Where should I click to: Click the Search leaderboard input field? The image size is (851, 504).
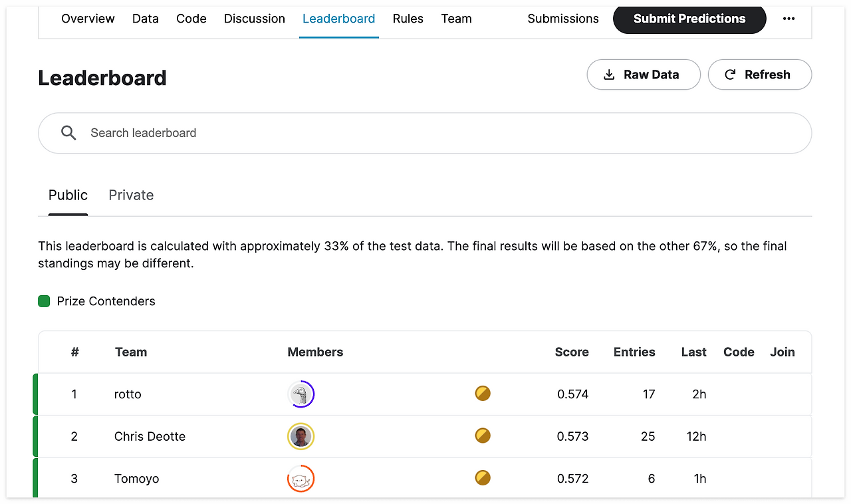(x=439, y=133)
